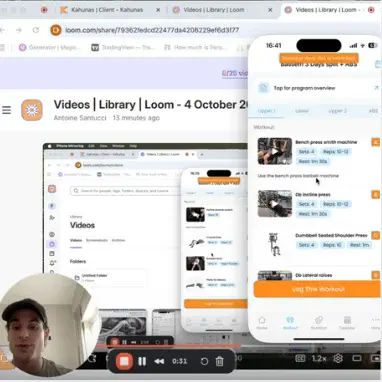Click Dumbbell Shoulder Press Rest 1m chip
Image resolution: width=382 pixels, height=382 pixels.
click(359, 245)
